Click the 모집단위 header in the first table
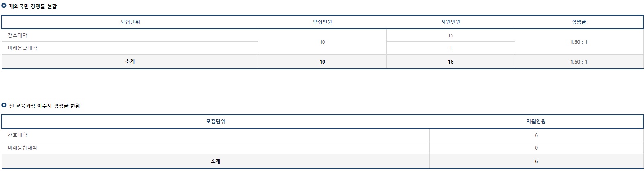Image resolution: width=644 pixels, height=171 pixels. coord(130,22)
